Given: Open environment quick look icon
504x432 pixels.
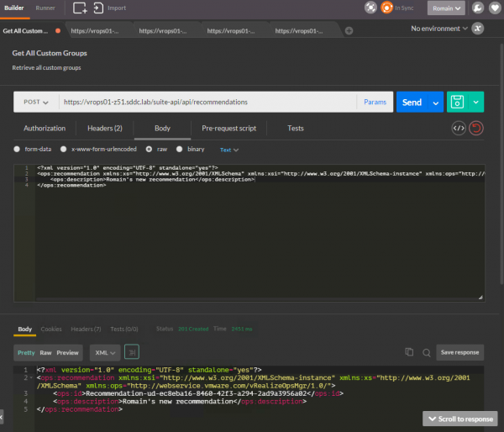Looking at the screenshot, I should [x=478, y=29].
